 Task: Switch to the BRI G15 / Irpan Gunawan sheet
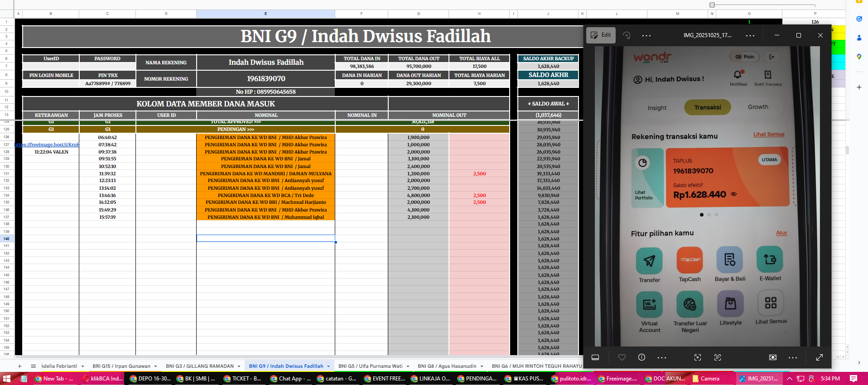pos(121,366)
